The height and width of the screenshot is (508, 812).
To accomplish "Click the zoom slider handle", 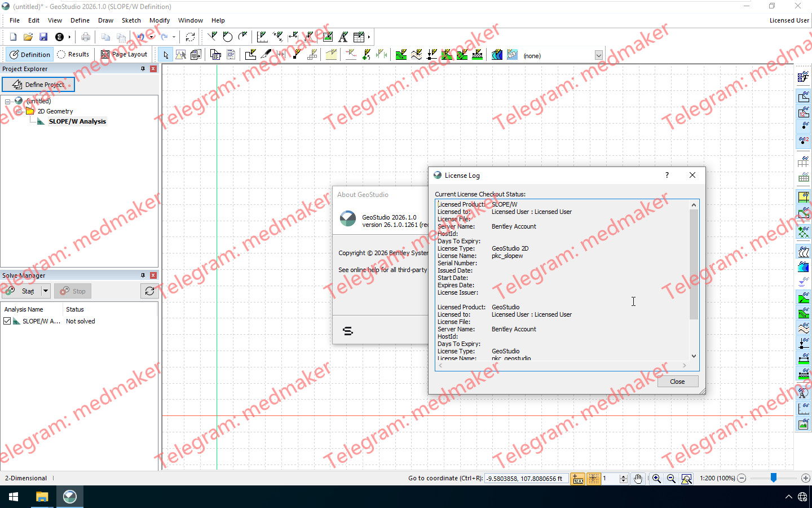I will click(774, 478).
